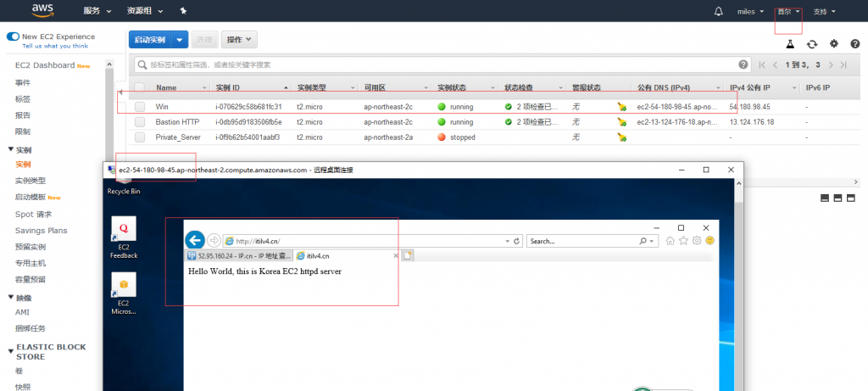Click IE back arrow button
The width and height of the screenshot is (868, 391).
194,240
